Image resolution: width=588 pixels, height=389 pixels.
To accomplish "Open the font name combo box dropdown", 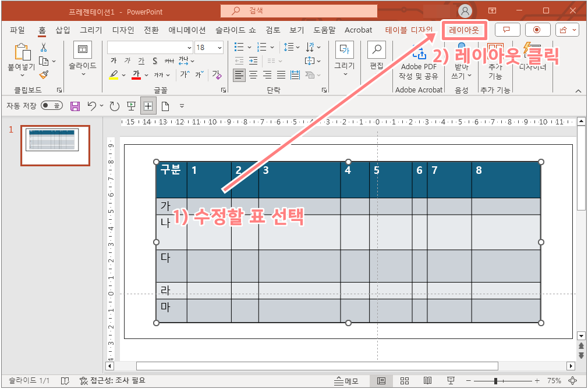I will pos(189,48).
